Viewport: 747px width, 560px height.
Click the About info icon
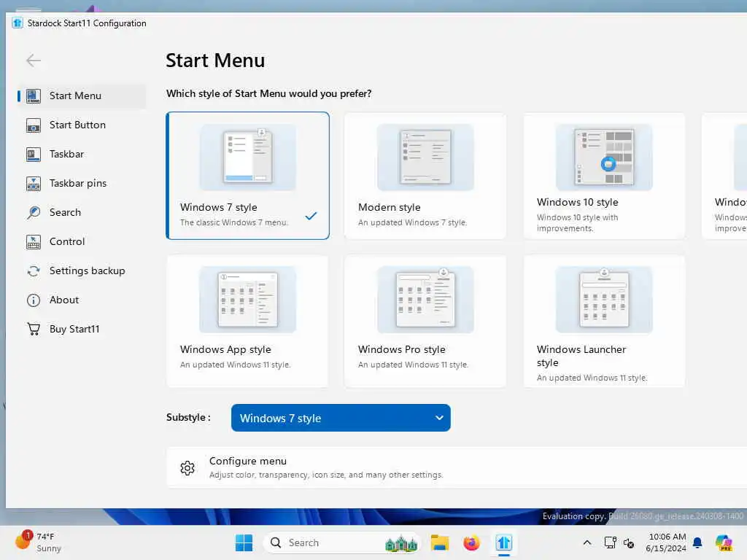click(x=34, y=300)
